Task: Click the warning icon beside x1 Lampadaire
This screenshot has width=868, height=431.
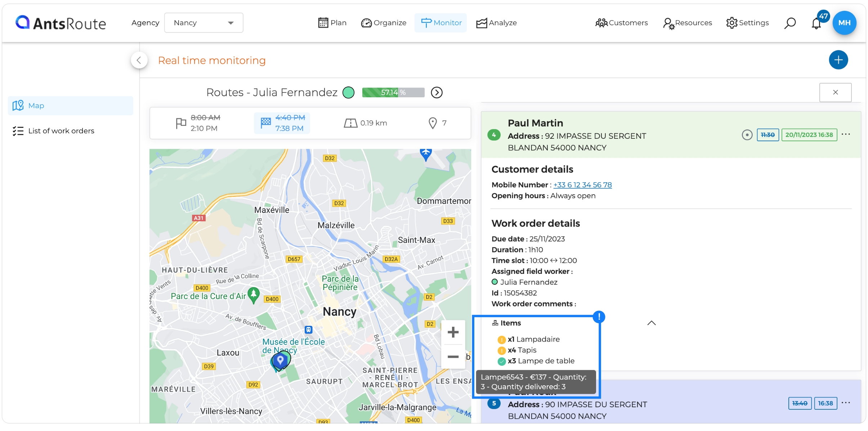Action: (x=501, y=339)
